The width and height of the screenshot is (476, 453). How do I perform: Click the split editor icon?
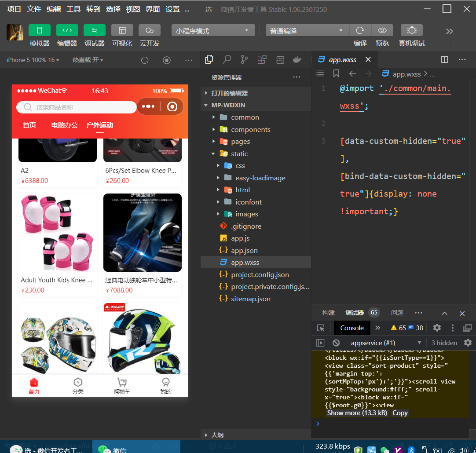click(444, 59)
